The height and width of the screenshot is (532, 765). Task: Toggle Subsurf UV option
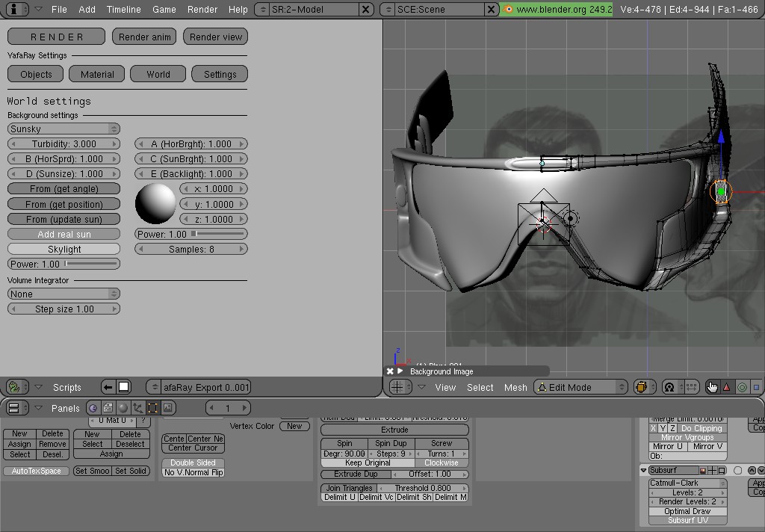click(687, 520)
